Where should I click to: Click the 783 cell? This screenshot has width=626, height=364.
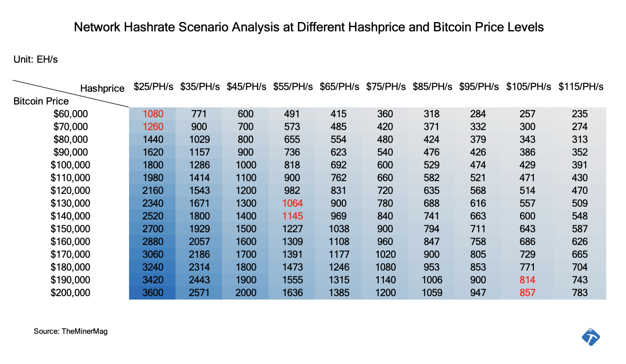580,293
